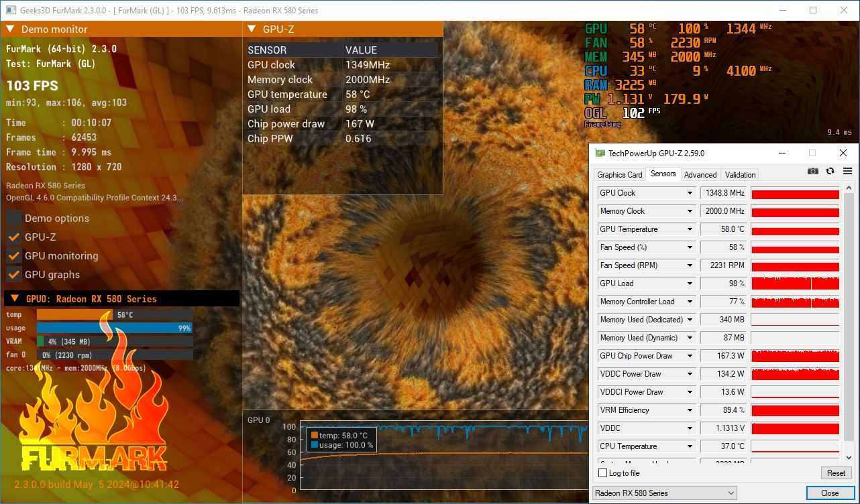
Task: Toggle the Demo options checkbox
Action: coord(13,218)
